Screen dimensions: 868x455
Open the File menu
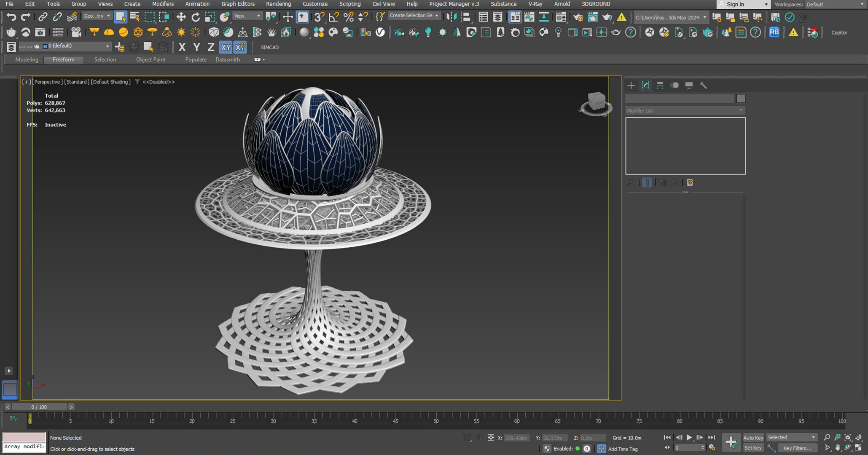[9, 4]
